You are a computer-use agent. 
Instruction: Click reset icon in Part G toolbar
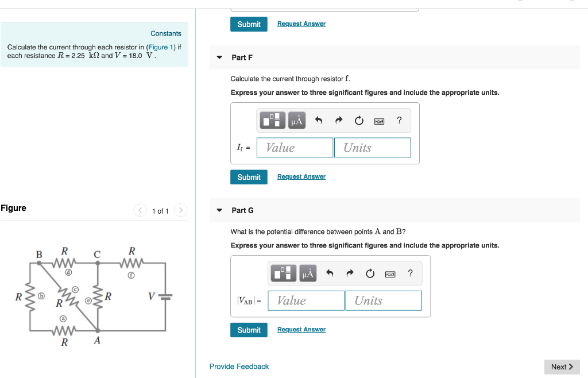click(369, 273)
